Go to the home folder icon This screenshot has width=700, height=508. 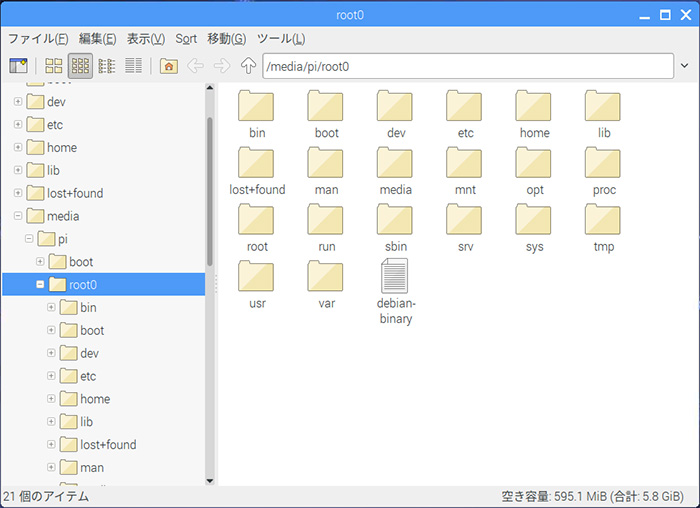coord(169,66)
